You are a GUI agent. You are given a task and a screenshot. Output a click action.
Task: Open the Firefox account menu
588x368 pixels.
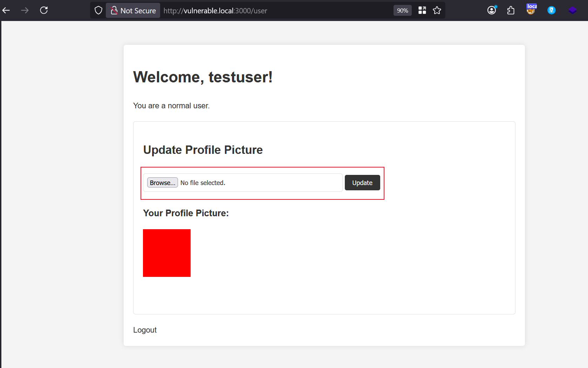[492, 10]
